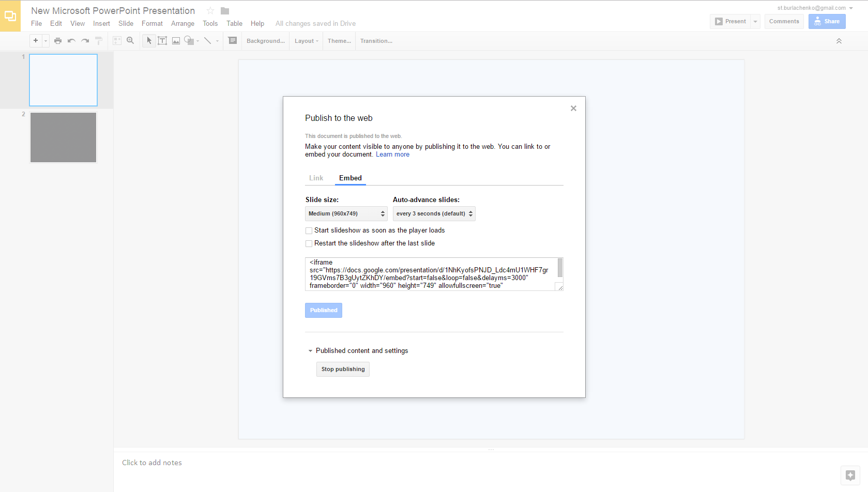Image resolution: width=868 pixels, height=492 pixels.
Task: Close the Publish to the web dialog
Action: click(573, 108)
